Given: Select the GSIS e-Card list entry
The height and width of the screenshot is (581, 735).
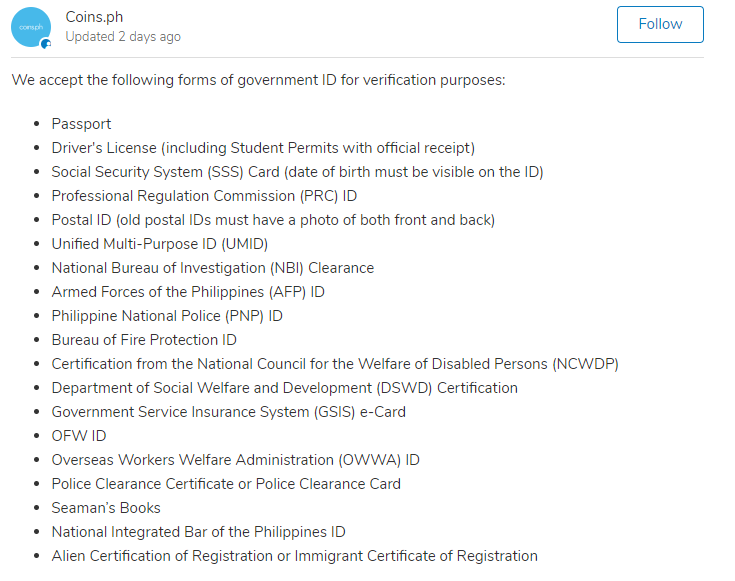Looking at the screenshot, I should (229, 412).
